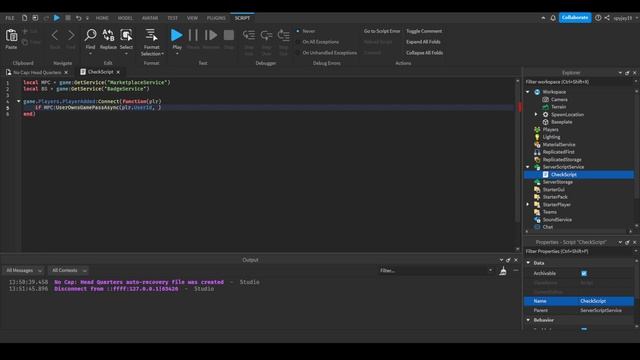Switch to the AVATAR ribbon tab

point(150,18)
